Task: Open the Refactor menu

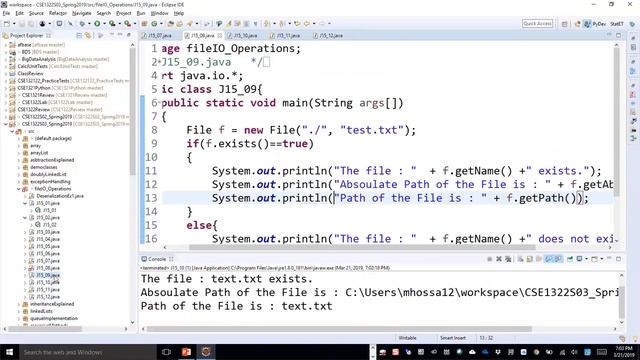Action: coord(58,13)
